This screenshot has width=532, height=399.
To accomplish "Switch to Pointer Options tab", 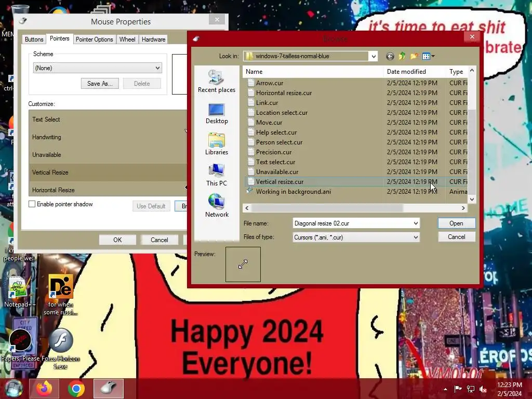I will point(95,39).
